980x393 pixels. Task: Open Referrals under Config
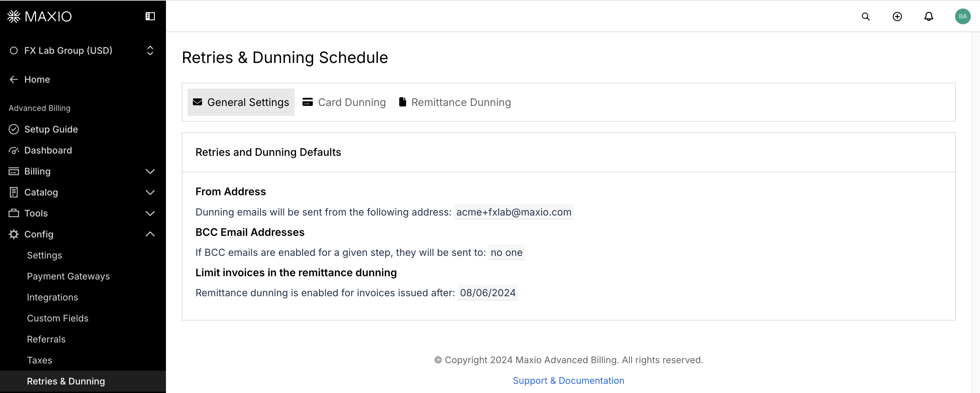tap(46, 339)
